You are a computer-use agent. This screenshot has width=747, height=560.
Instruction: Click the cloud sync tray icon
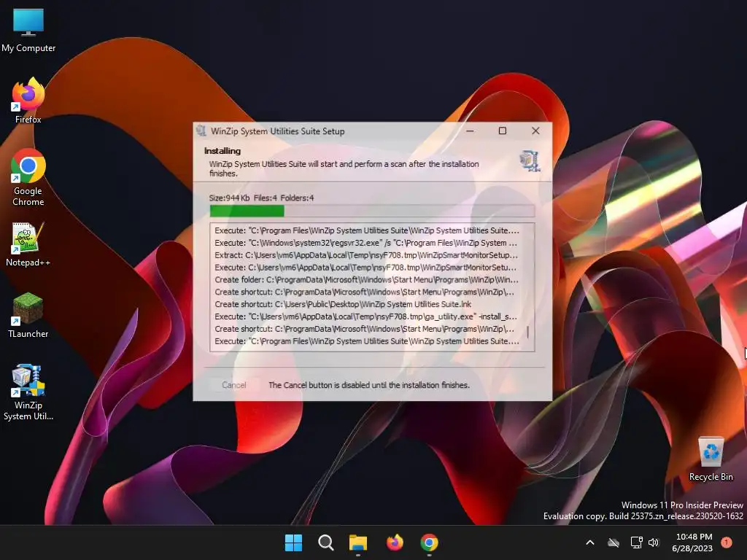(614, 542)
